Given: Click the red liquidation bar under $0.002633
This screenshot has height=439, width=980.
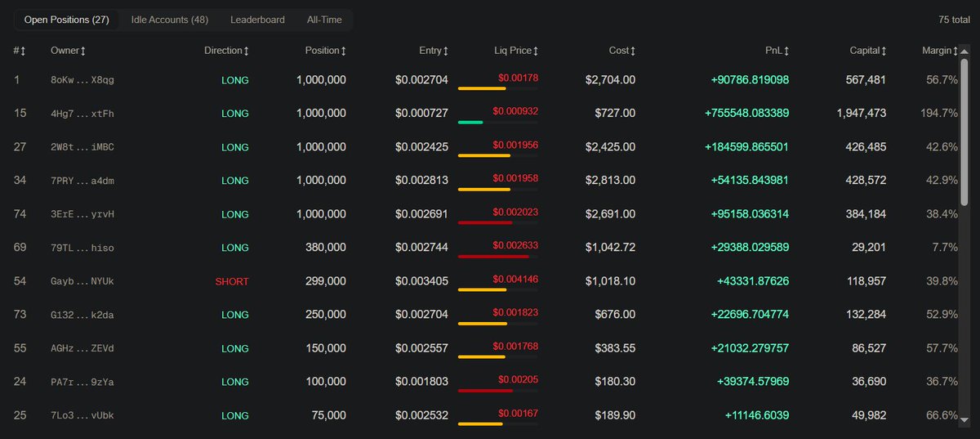Looking at the screenshot, I should pyautogui.click(x=498, y=256).
